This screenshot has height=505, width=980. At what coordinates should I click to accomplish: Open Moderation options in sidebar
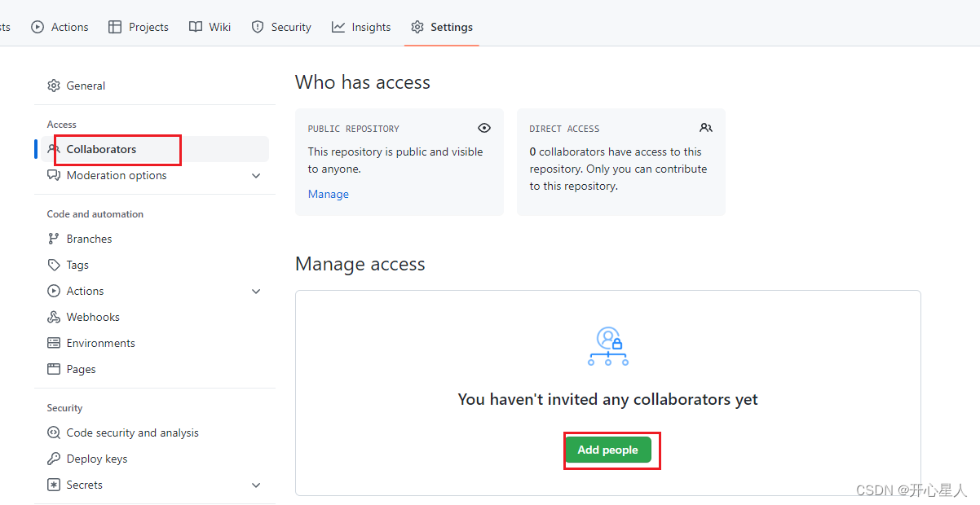tap(155, 175)
